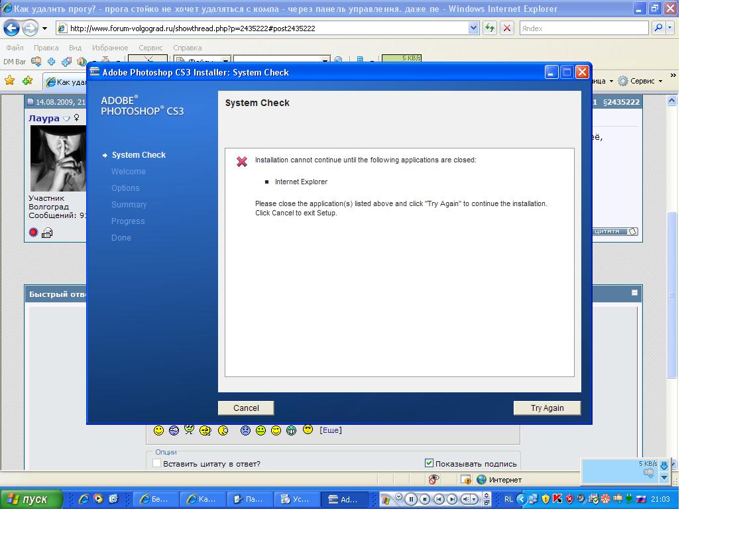Open the Вид menu
Screen dimensions: 747x560
click(76, 48)
